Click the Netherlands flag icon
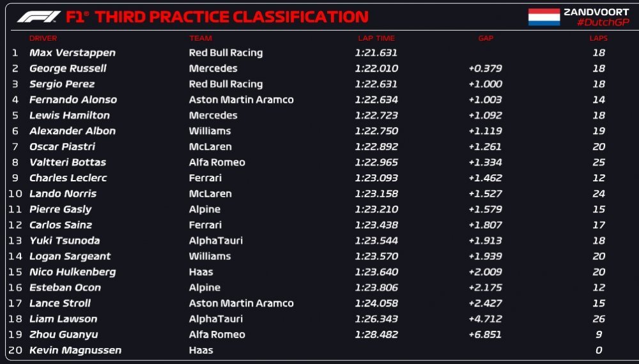Image resolution: width=639 pixels, height=364 pixels. point(544,17)
